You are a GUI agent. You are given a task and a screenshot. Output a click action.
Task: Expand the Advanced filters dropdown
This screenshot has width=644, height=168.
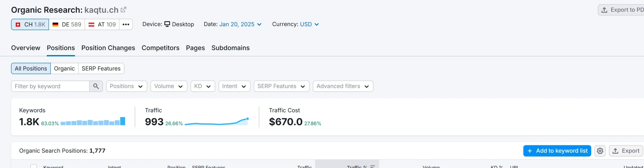pos(343,86)
